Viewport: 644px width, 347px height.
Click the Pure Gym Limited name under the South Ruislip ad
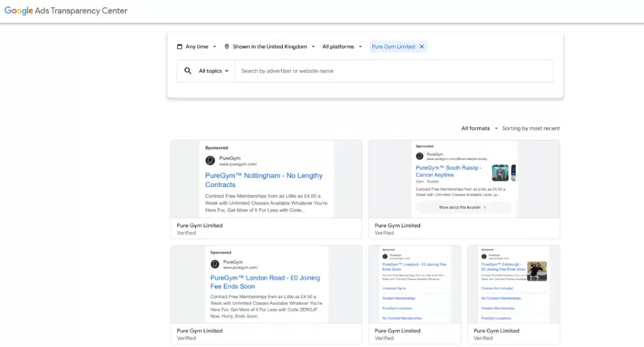point(397,225)
